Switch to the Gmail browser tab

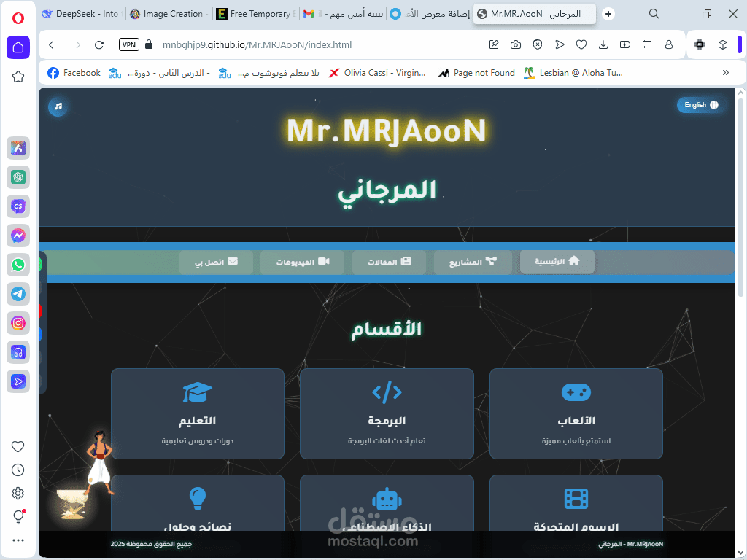point(344,14)
